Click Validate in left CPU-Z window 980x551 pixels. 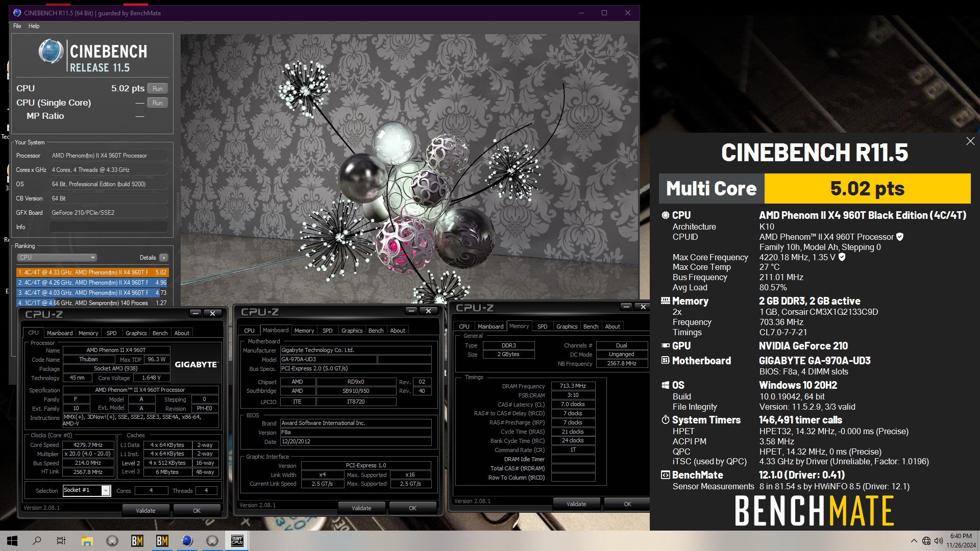(145, 510)
